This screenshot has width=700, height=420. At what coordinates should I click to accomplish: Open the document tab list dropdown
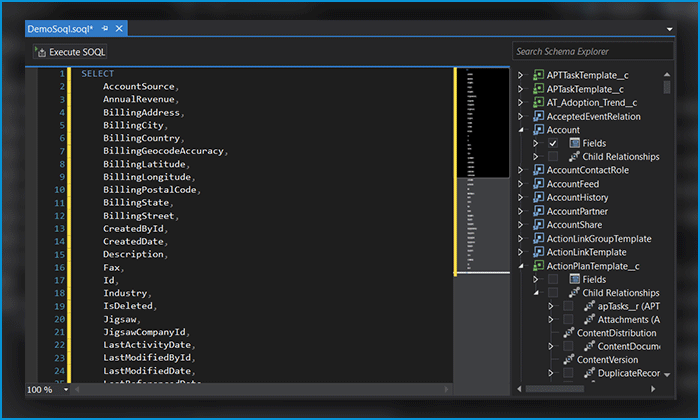pos(669,29)
